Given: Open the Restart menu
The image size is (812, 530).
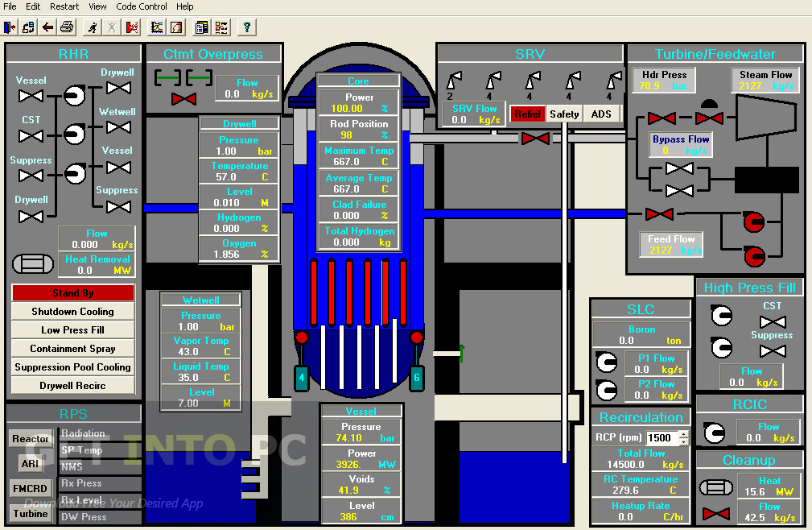Looking at the screenshot, I should 64,6.
